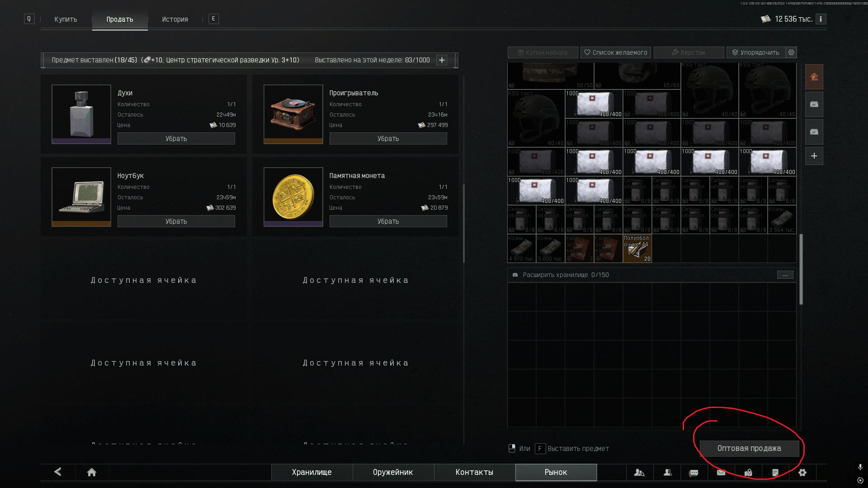Open the notes journal icon
868x488 pixels.
[775, 473]
